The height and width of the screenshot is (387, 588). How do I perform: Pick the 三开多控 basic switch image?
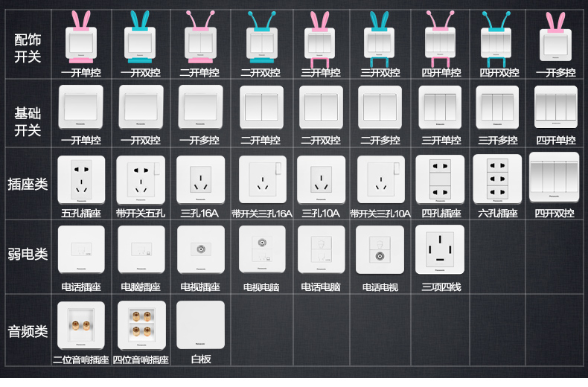(497, 108)
